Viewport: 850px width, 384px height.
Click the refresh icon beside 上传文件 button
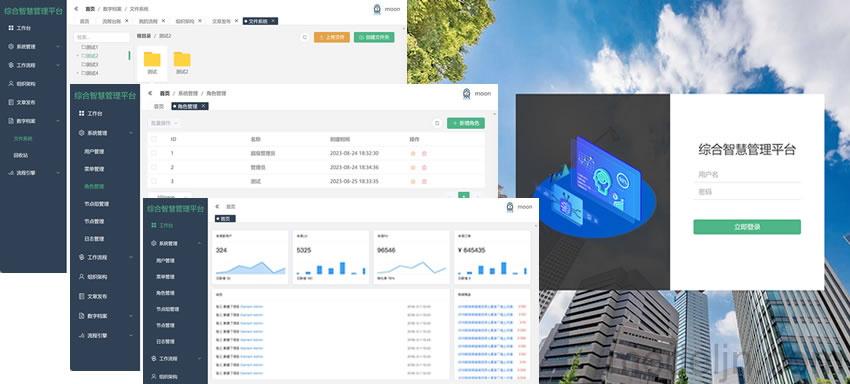[x=305, y=37]
